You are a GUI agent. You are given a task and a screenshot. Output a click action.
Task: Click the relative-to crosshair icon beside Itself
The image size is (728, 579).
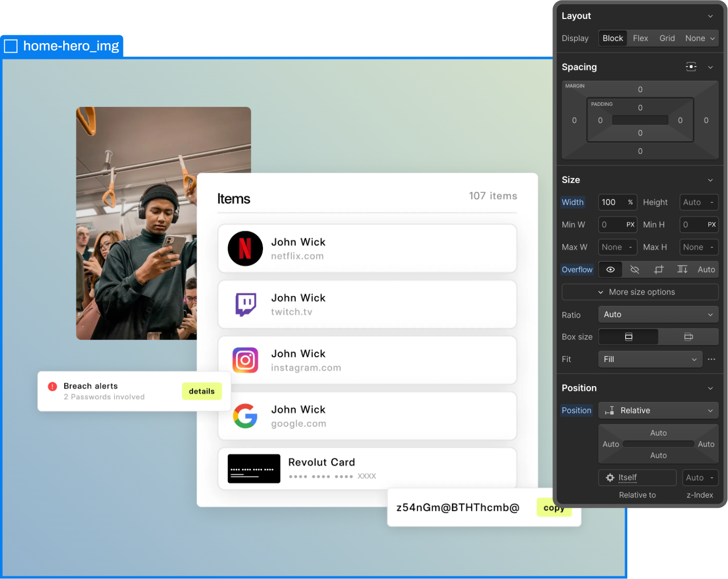(x=611, y=477)
